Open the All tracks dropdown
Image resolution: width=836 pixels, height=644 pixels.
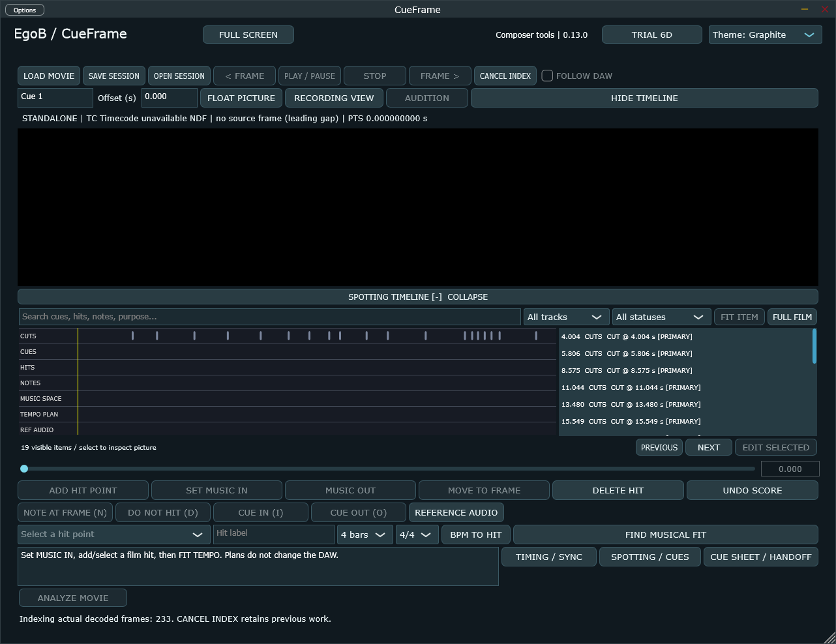[x=566, y=317]
